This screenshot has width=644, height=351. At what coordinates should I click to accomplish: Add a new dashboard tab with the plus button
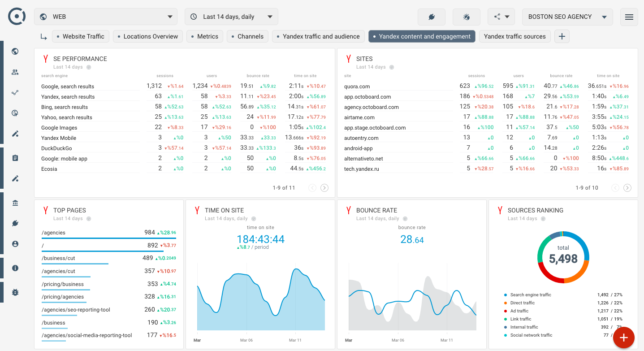[x=562, y=36]
